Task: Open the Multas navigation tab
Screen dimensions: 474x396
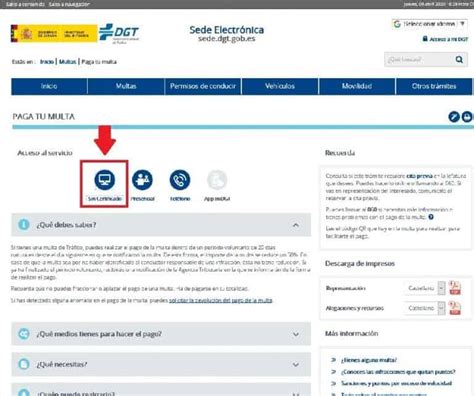Action: pyautogui.click(x=126, y=86)
